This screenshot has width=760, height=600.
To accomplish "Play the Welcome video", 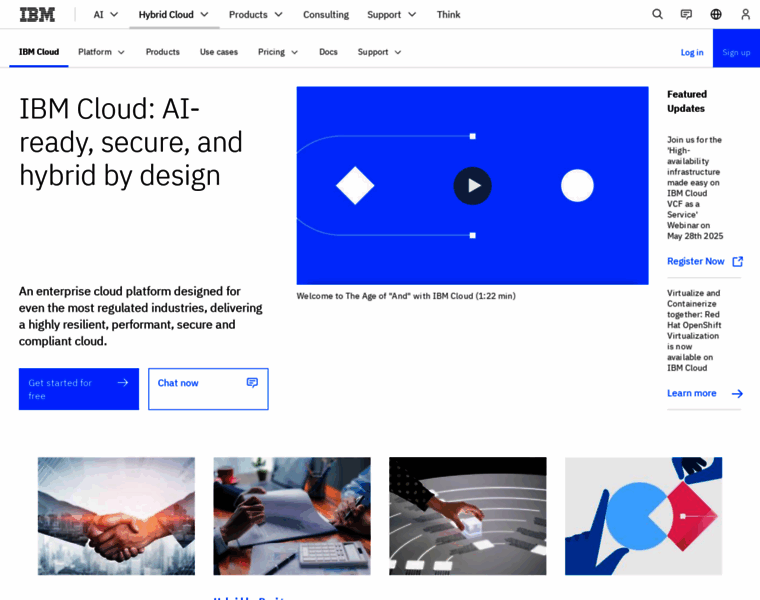I will (x=473, y=186).
